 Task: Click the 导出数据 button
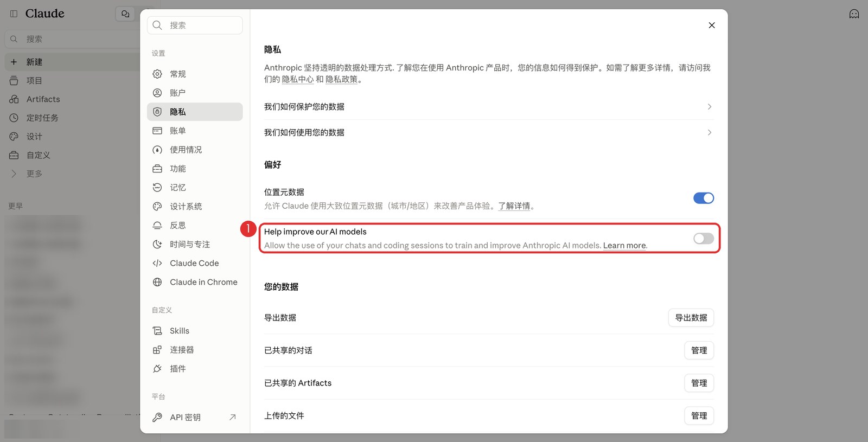tap(691, 318)
